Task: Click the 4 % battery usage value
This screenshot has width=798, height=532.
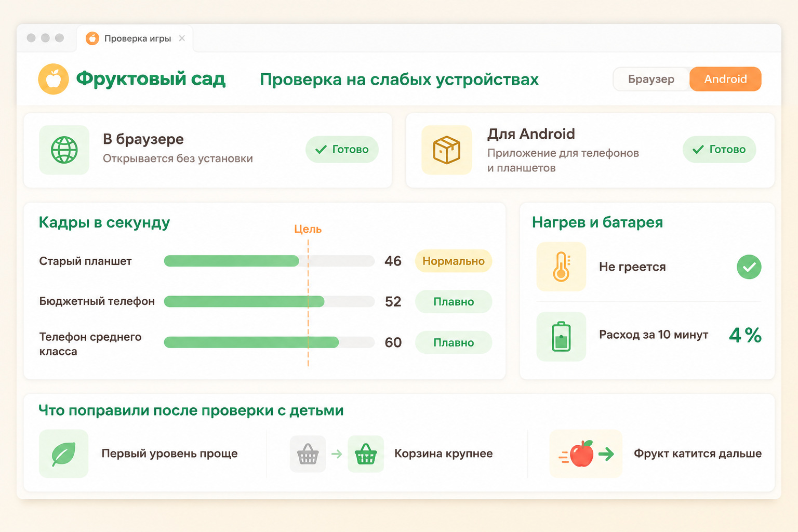Action: click(x=745, y=335)
